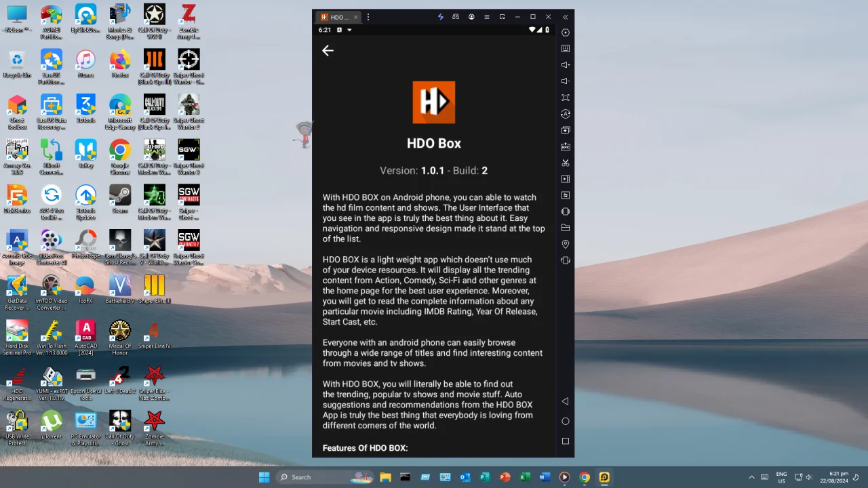Click the lightning boost icon in emulator title bar
868x488 pixels.
[x=440, y=17]
